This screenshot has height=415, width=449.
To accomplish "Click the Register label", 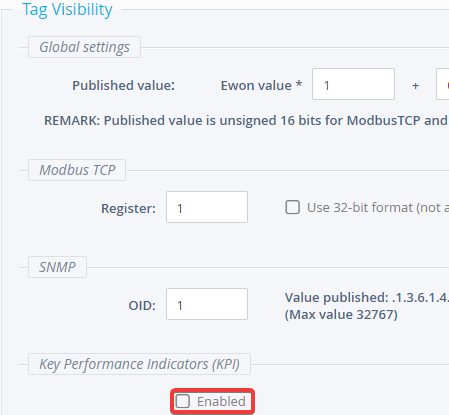I will (x=128, y=209).
